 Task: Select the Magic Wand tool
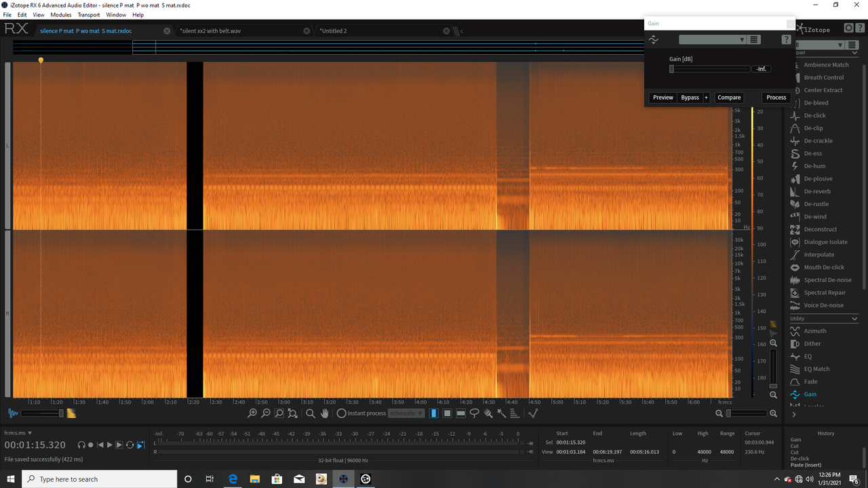tap(502, 413)
